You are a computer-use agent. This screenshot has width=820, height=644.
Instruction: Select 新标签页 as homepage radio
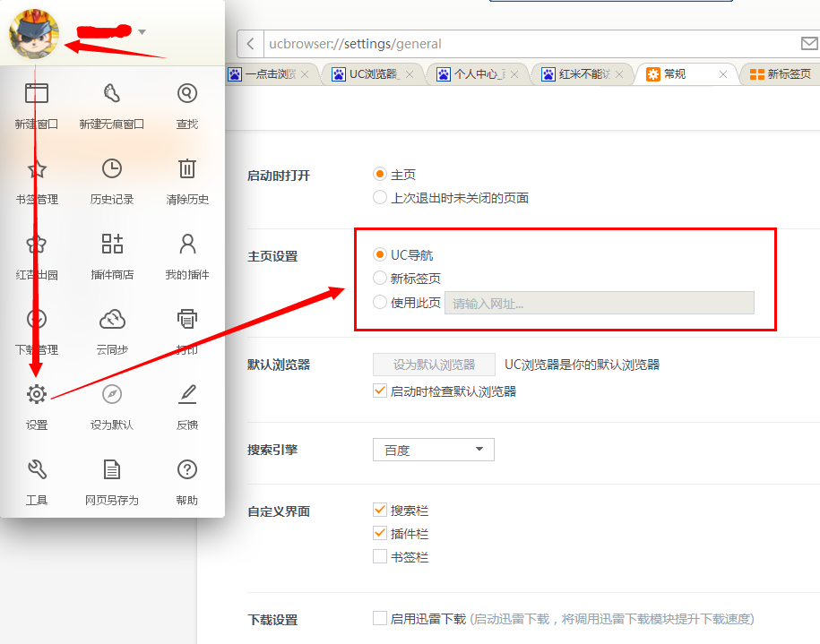click(380, 278)
